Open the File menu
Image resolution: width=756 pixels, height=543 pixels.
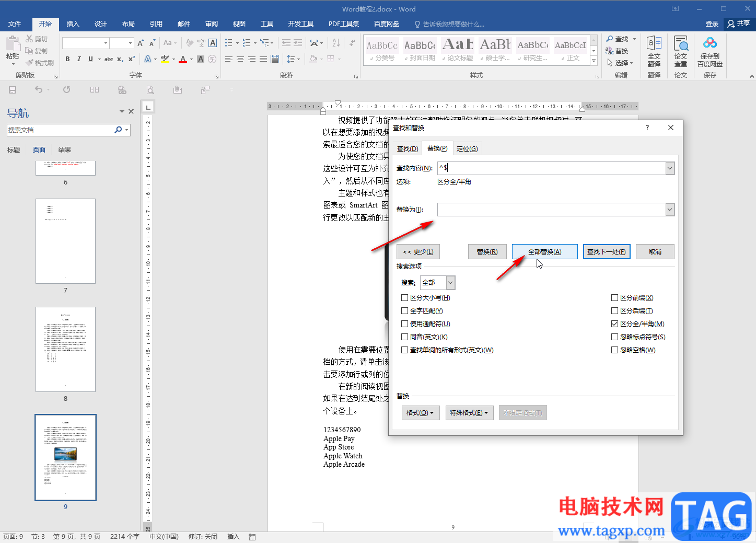coord(15,24)
